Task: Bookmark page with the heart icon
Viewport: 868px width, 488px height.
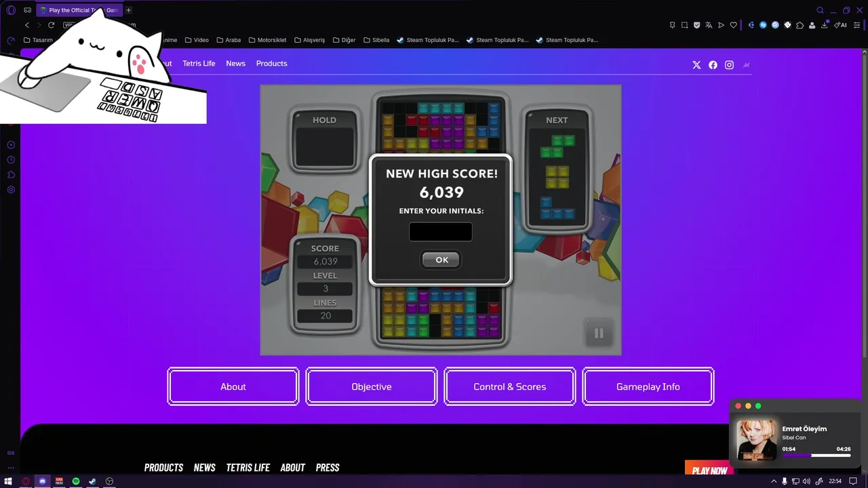Action: 733,25
